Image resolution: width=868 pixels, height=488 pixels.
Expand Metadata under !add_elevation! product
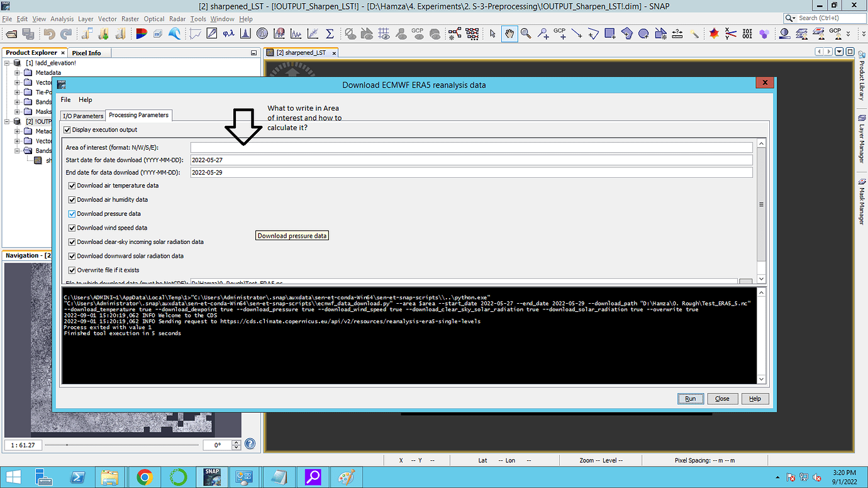pos(18,73)
